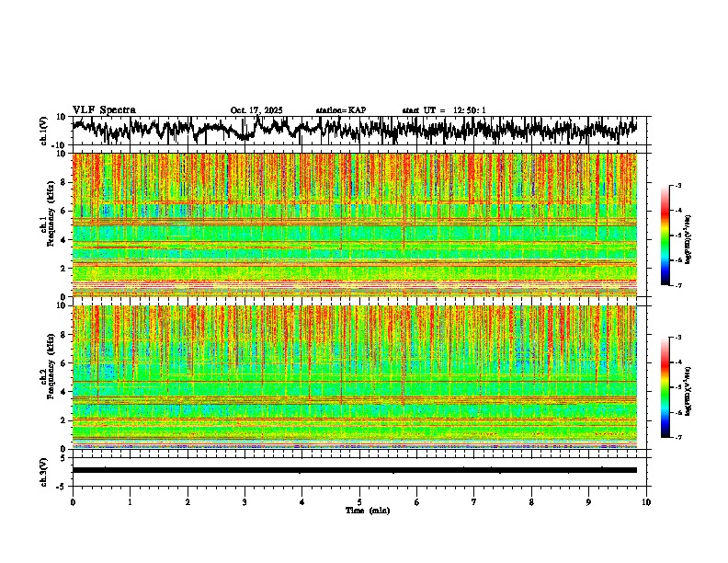Click the "VLF Spectra" plot title
728x563 pixels.
104,109
